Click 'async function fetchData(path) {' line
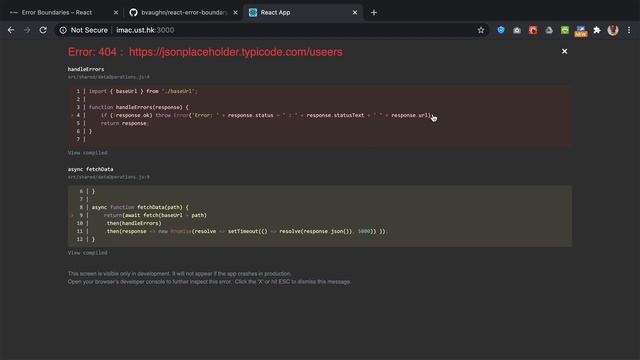Image resolution: width=640 pixels, height=360 pixels. (140, 207)
